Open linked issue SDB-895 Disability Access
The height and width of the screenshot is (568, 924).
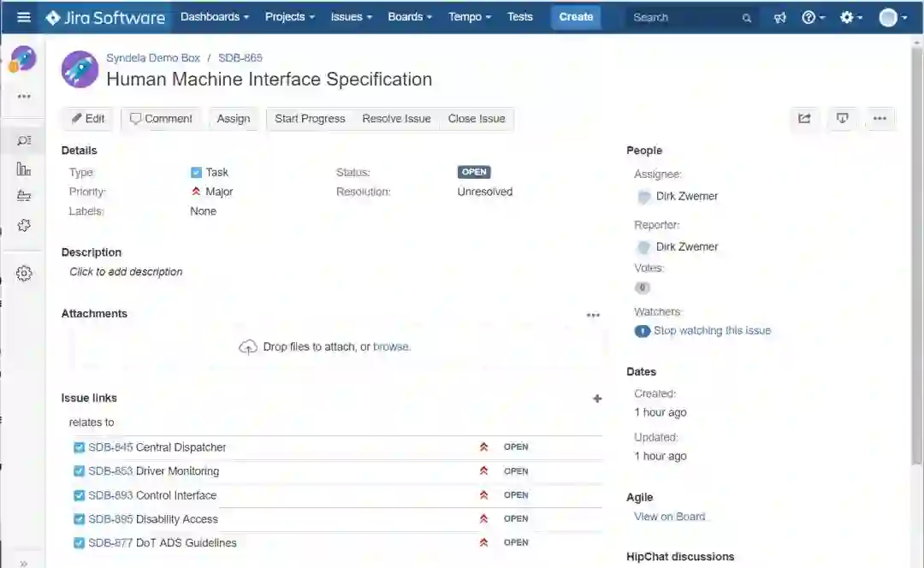[153, 519]
